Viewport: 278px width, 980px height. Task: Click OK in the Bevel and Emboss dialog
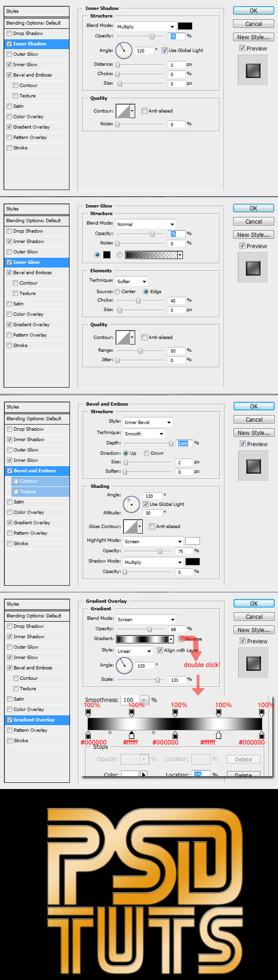254,406
